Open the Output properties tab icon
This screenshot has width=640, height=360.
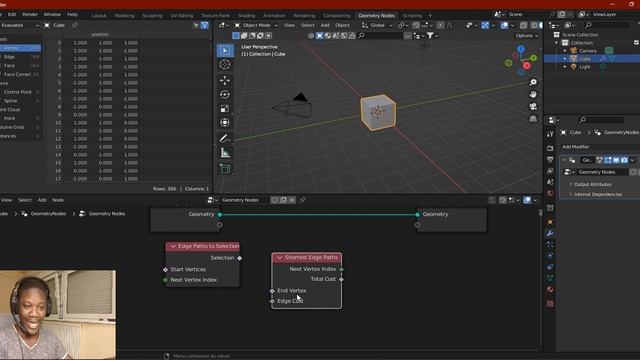(550, 159)
